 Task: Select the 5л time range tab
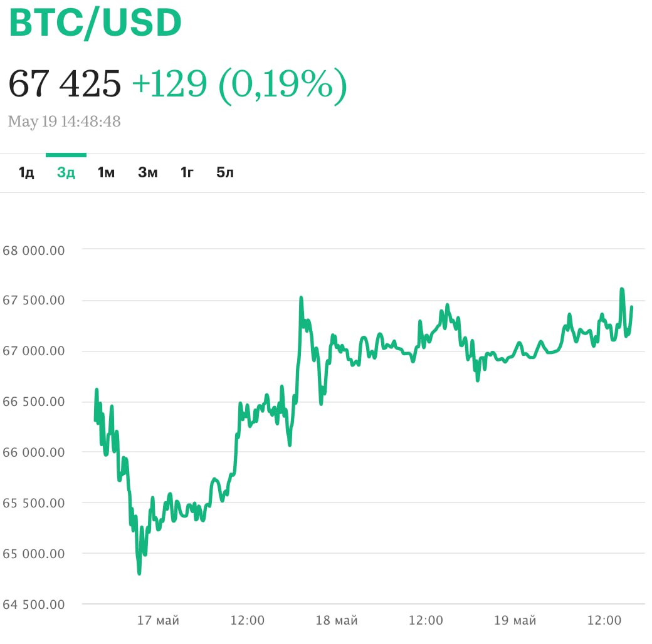(x=225, y=172)
